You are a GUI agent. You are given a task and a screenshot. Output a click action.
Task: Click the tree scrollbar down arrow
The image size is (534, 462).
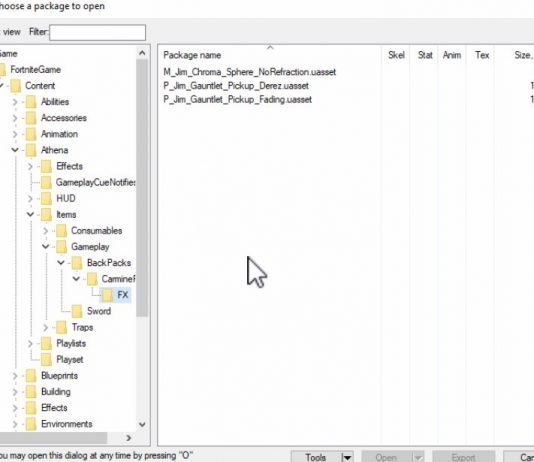[x=142, y=425]
